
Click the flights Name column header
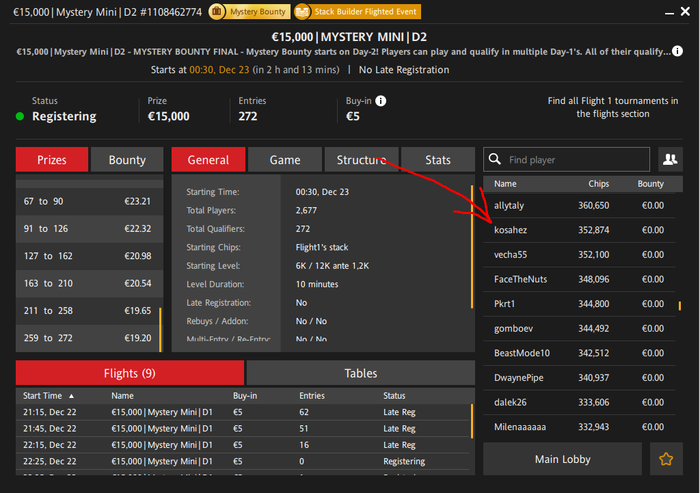coord(122,396)
